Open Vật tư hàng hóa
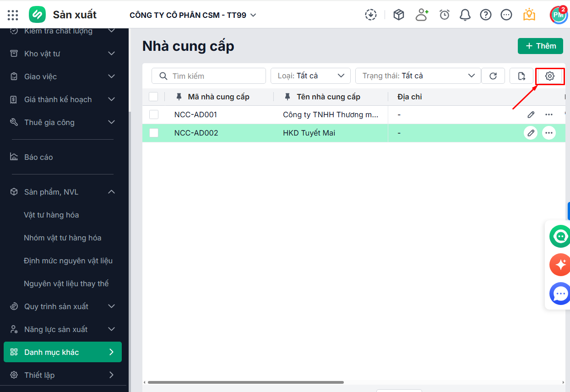570x392 pixels. point(51,215)
